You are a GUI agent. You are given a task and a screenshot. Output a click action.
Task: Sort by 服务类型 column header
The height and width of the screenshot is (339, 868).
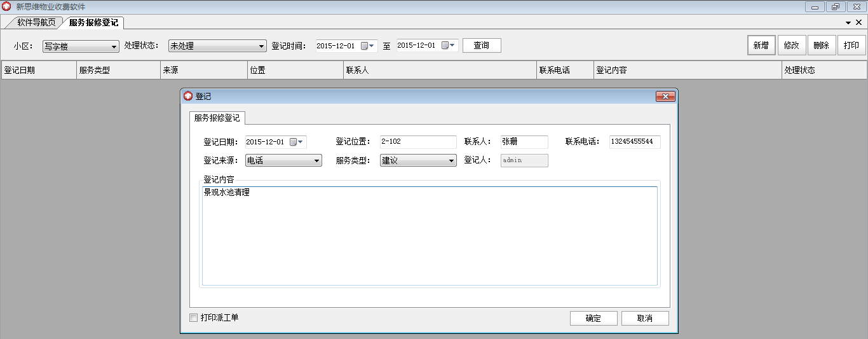(118, 70)
